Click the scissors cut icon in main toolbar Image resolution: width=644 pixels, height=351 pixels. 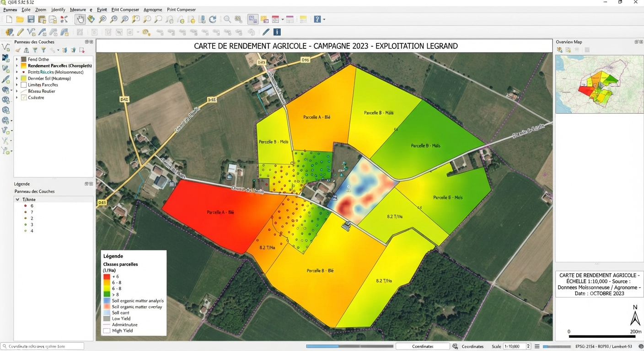point(64,19)
